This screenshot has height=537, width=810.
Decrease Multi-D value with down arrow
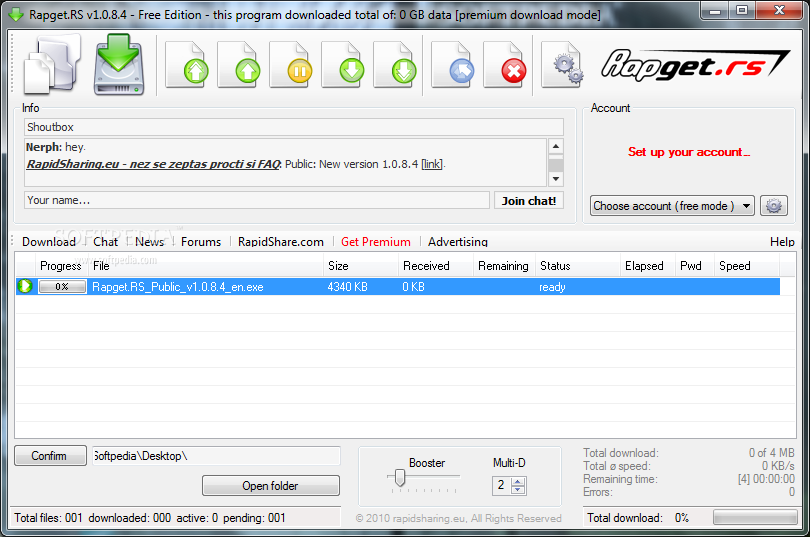518,489
